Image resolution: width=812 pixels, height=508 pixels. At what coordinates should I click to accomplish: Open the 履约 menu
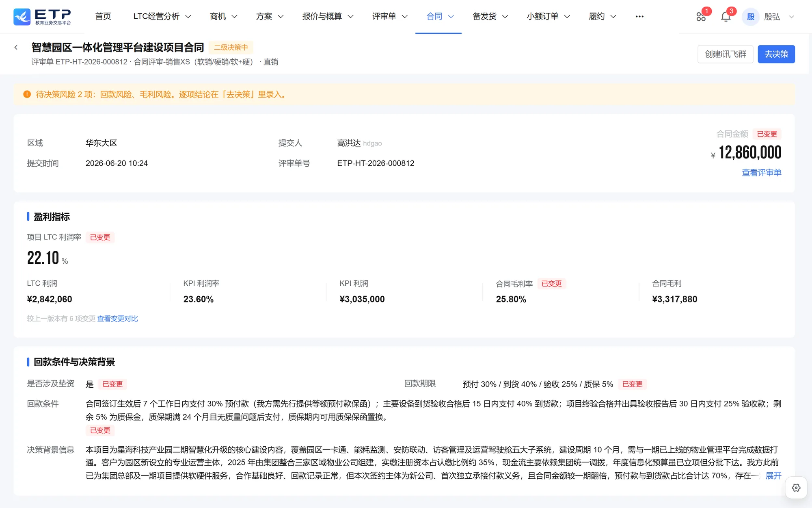[603, 17]
